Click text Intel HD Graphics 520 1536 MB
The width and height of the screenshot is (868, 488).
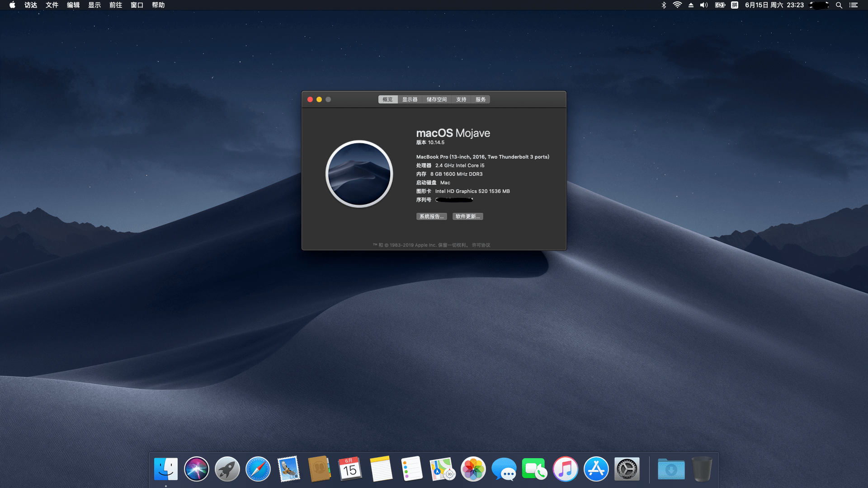tap(472, 191)
